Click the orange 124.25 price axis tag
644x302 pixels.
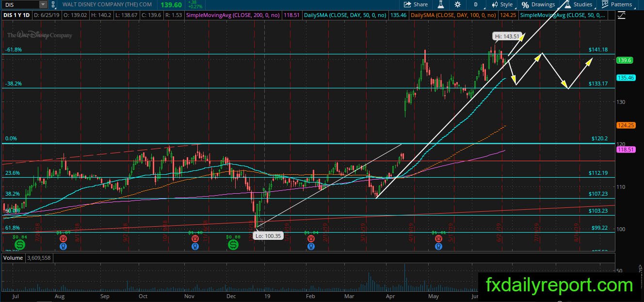click(x=626, y=125)
